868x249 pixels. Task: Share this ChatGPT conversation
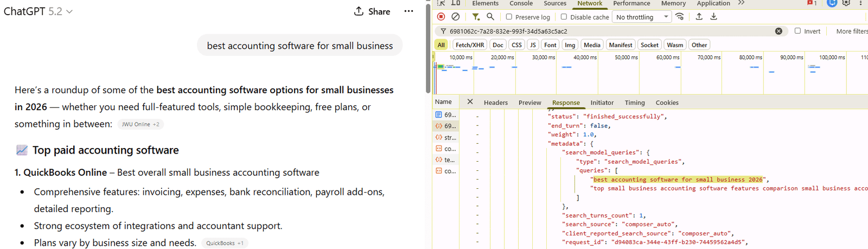tap(372, 11)
